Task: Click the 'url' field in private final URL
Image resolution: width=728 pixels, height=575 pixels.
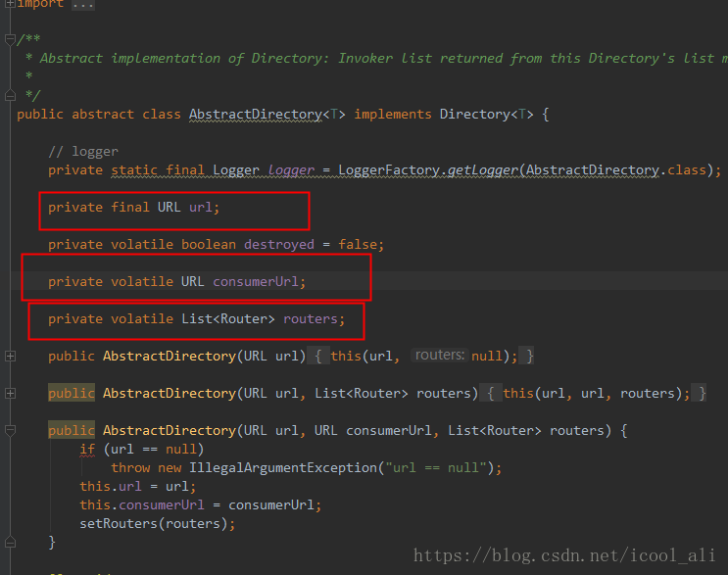Action: point(201,207)
